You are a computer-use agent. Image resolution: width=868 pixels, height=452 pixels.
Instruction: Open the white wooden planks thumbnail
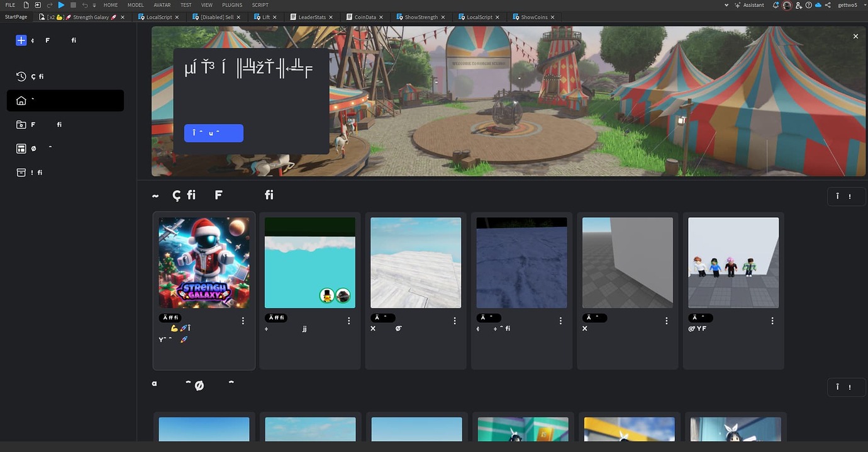[x=416, y=263]
